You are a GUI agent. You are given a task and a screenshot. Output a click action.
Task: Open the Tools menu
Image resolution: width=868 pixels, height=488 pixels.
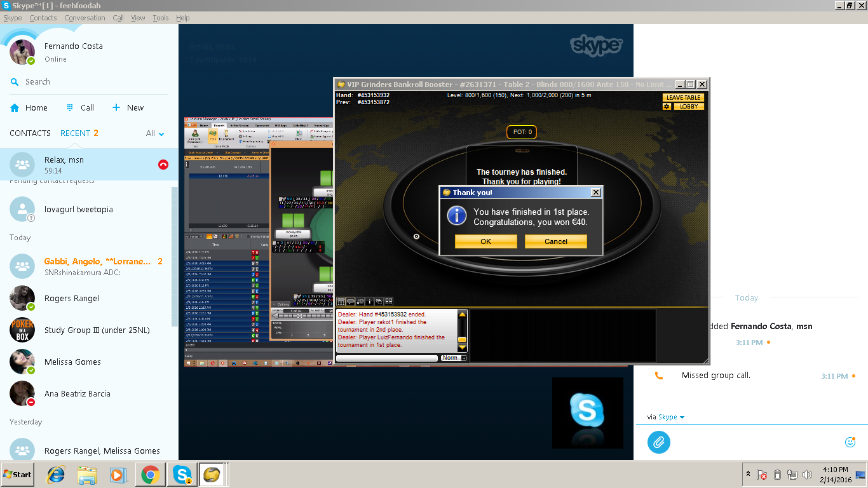161,18
